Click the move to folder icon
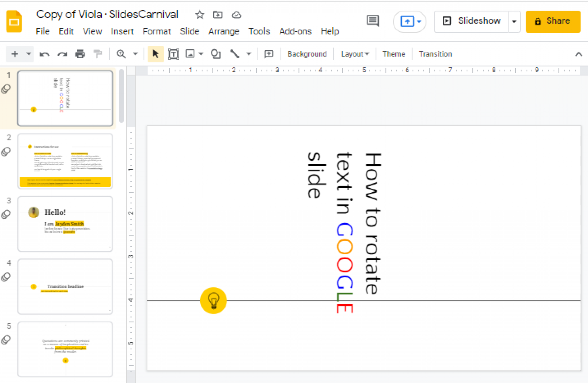588x383 pixels. pos(218,14)
